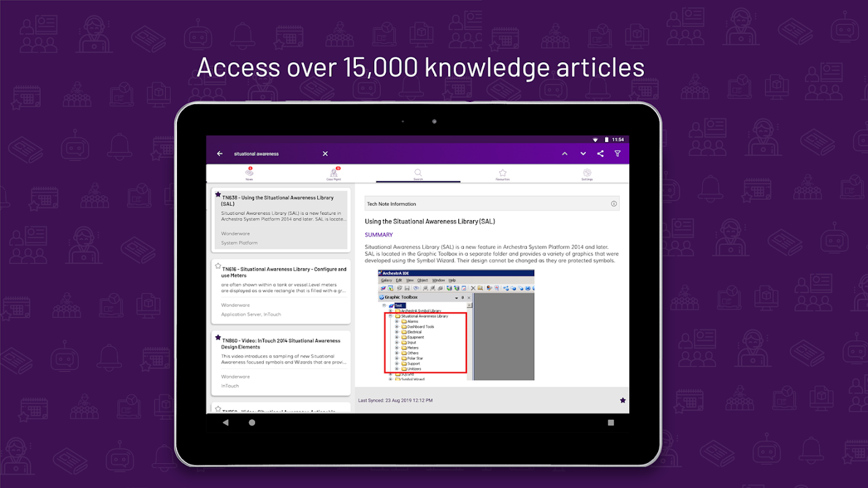
Task: Jump to next match with down chevron
Action: pyautogui.click(x=583, y=154)
